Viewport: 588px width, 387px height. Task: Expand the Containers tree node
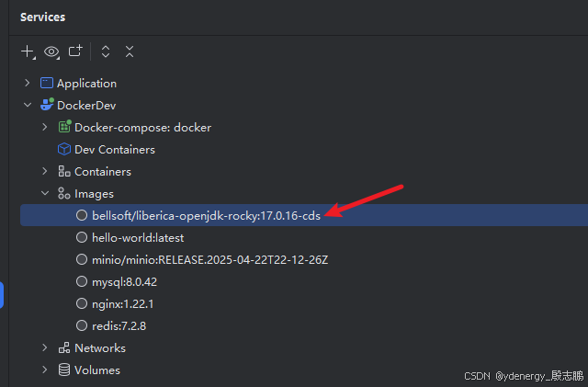click(45, 171)
